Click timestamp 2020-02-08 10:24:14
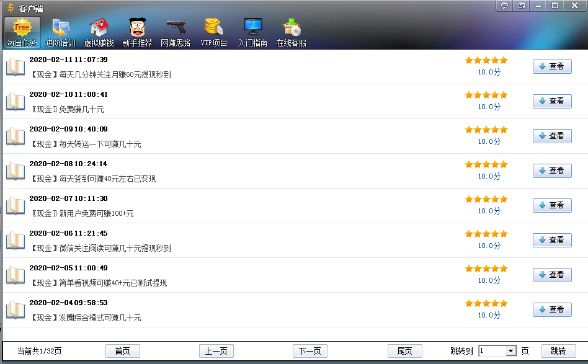This screenshot has height=364, width=588. pos(68,164)
